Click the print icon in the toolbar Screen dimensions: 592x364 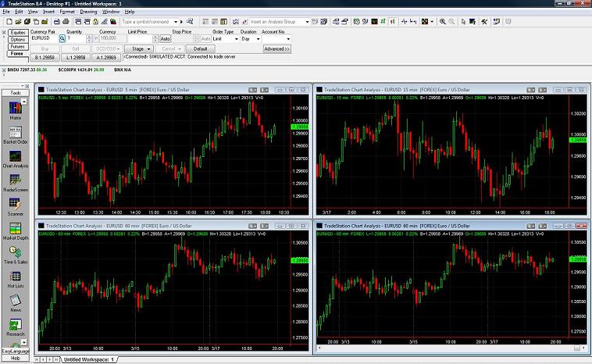(x=66, y=22)
